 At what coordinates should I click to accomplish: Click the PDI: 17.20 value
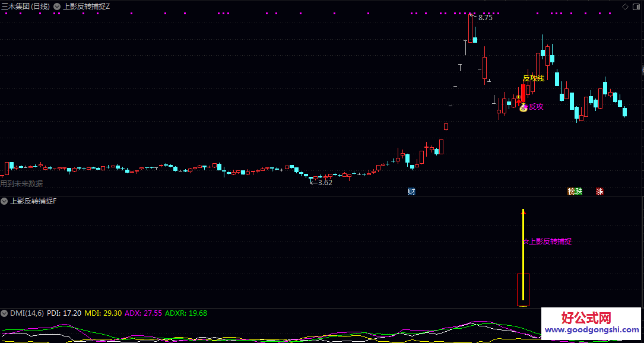click(64, 313)
